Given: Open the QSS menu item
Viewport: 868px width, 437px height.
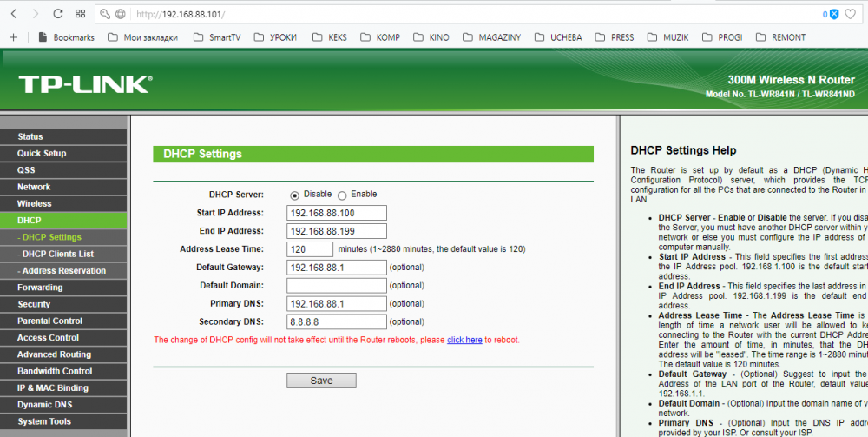Looking at the screenshot, I should pos(63,170).
